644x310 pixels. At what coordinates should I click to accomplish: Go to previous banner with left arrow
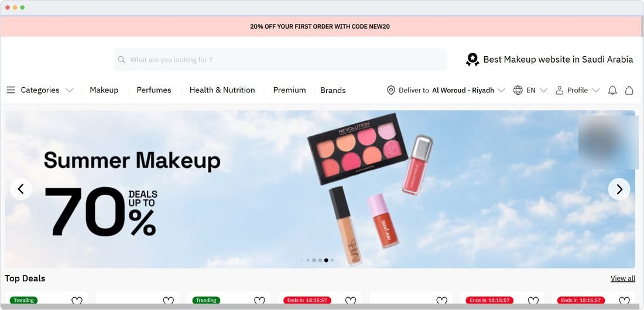click(21, 190)
